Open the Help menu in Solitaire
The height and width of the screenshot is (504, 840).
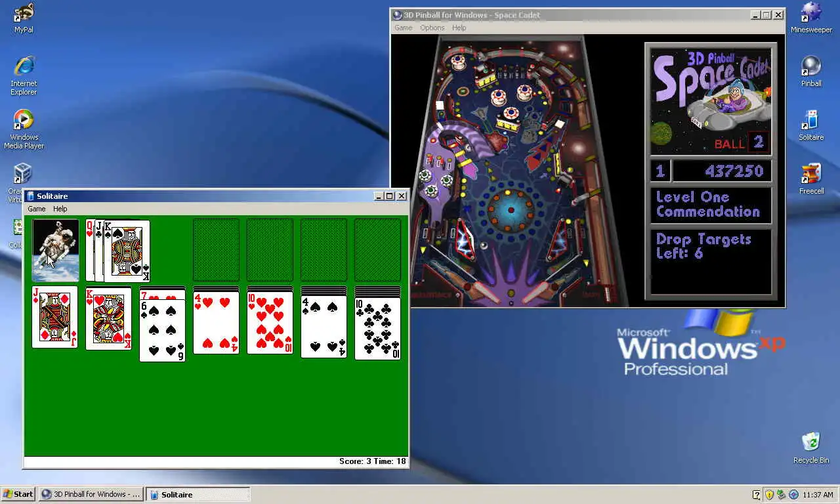(x=60, y=209)
